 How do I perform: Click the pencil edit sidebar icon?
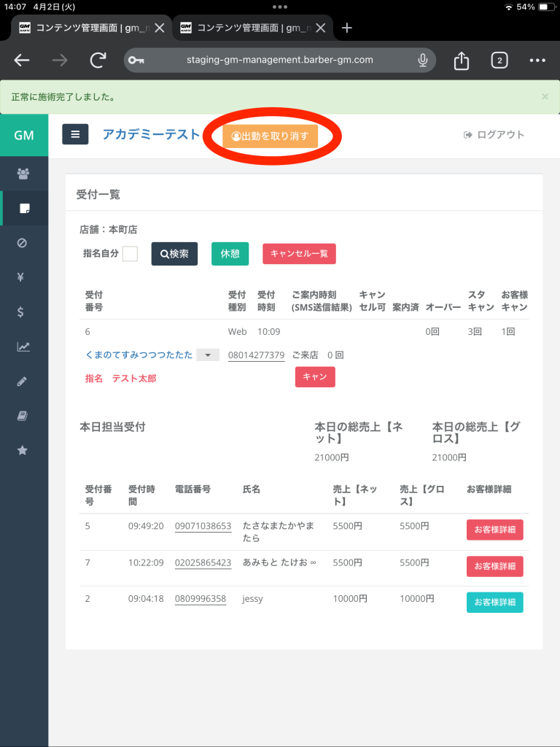coord(23,382)
